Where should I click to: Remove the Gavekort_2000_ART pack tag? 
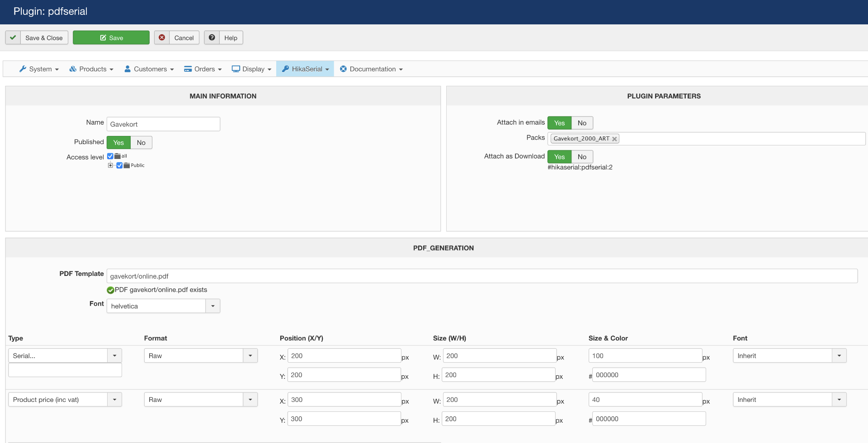[614, 139]
